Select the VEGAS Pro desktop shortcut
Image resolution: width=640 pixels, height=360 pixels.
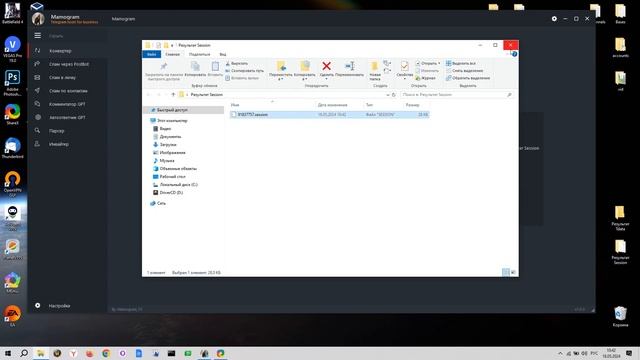pos(13,49)
